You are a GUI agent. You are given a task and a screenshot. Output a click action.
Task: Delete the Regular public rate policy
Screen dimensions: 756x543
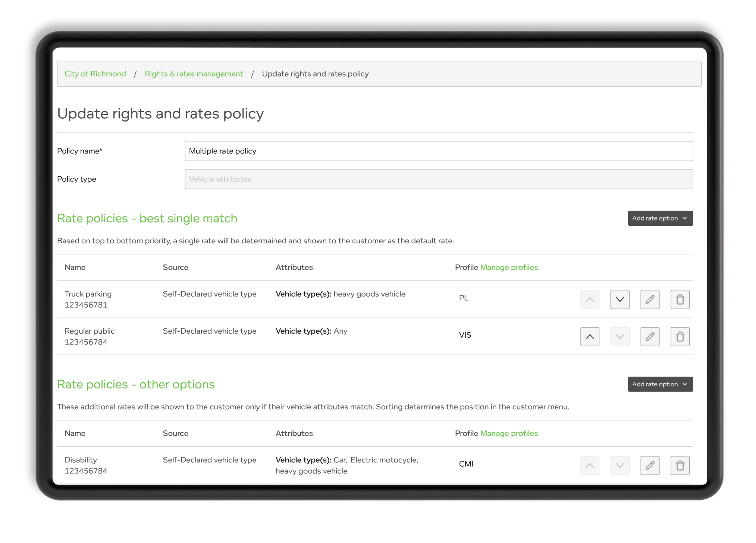[680, 336]
